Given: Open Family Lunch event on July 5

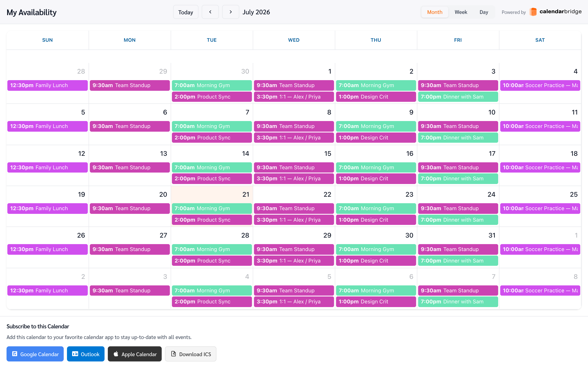Looking at the screenshot, I should pos(47,126).
